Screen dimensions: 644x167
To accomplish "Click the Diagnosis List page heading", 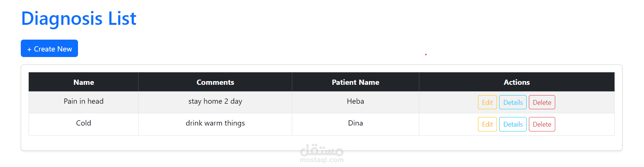I will tap(79, 19).
